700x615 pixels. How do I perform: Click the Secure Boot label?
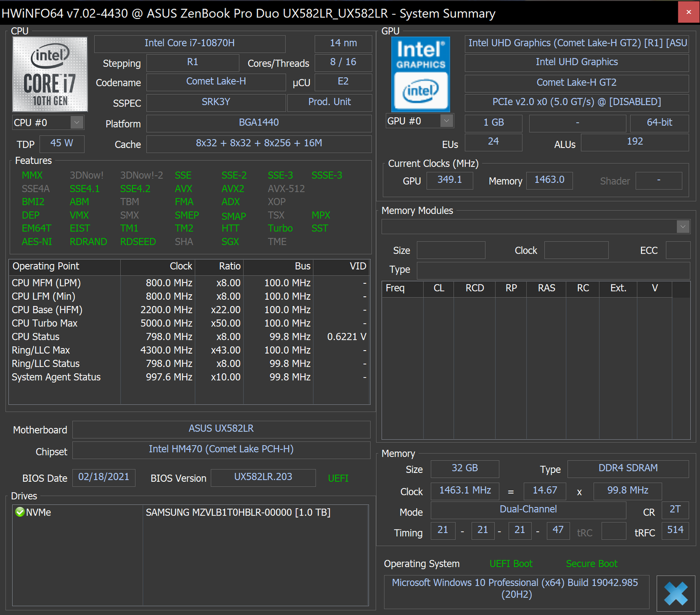click(x=592, y=564)
